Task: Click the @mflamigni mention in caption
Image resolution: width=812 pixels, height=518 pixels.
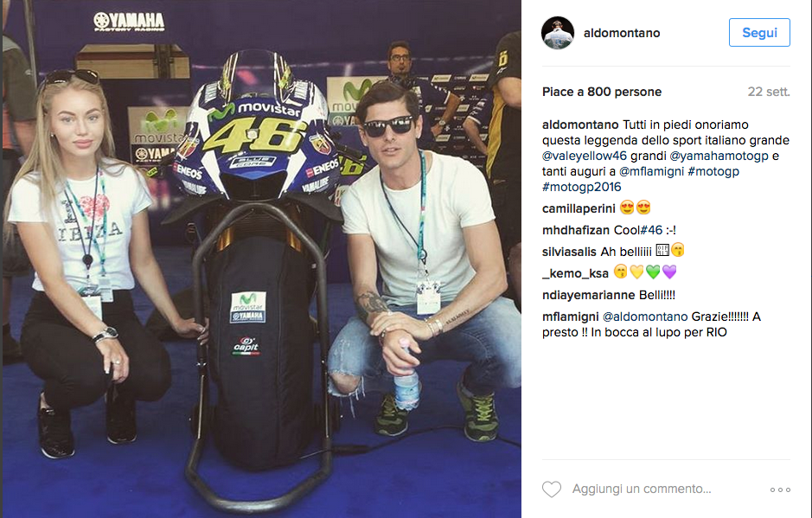Action: (x=651, y=171)
